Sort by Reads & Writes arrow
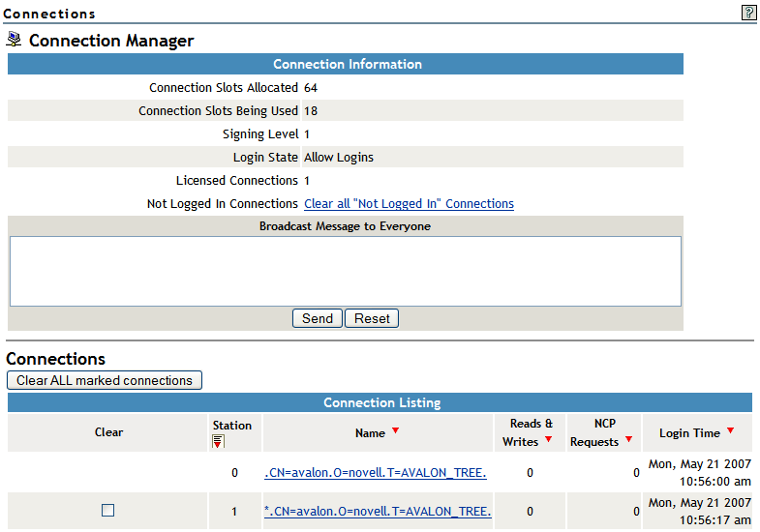This screenshot has width=760, height=532. click(548, 439)
